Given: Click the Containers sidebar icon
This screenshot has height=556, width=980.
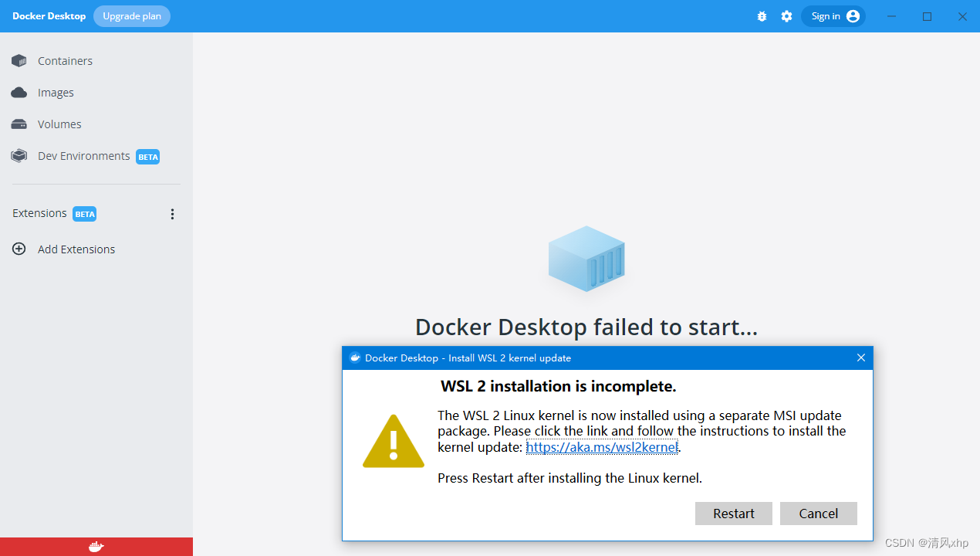Looking at the screenshot, I should click(19, 61).
